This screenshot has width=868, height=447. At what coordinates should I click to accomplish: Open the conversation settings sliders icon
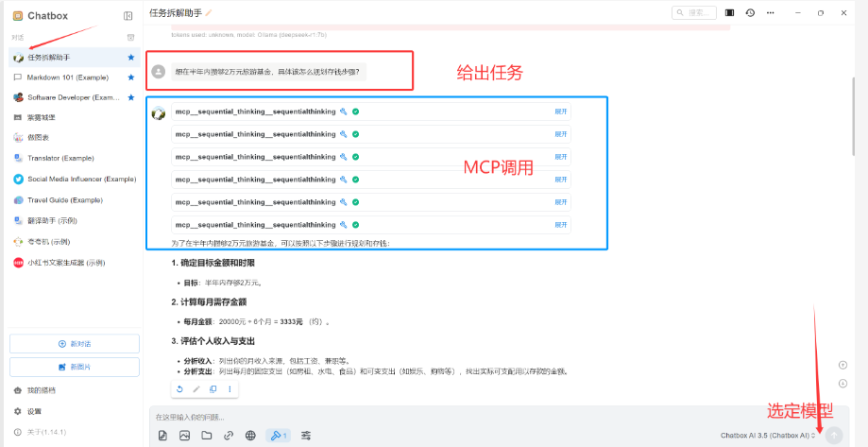[306, 436]
